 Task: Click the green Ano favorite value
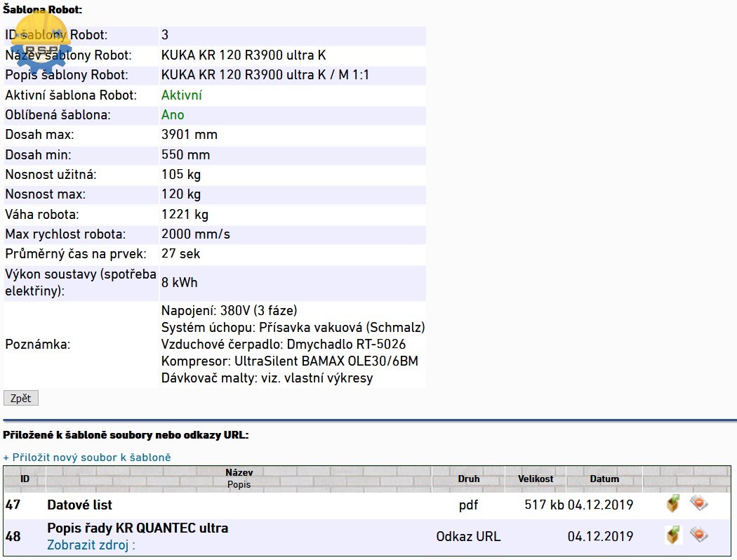tap(173, 115)
